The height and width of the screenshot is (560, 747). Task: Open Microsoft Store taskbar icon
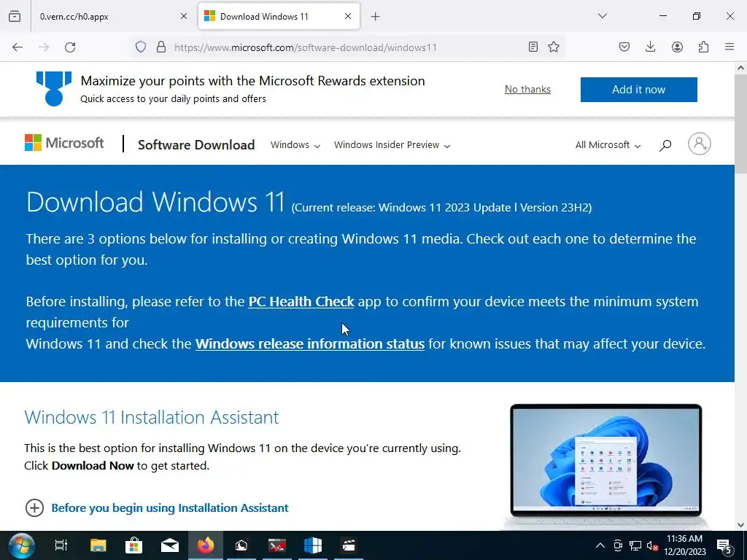pos(134,545)
